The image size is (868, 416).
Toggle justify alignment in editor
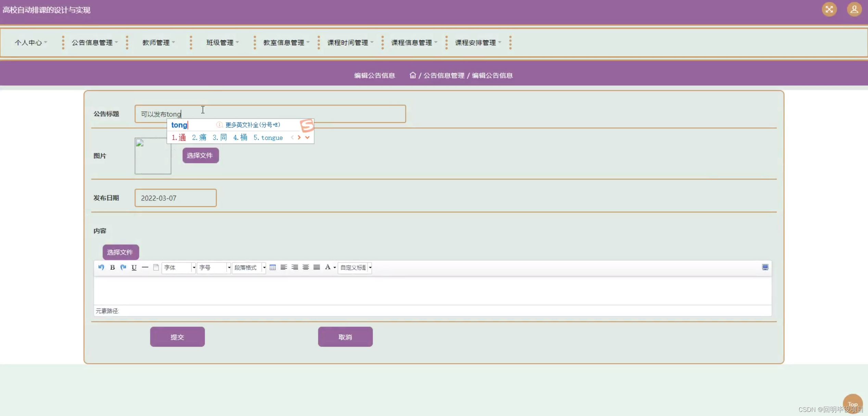[x=317, y=267]
